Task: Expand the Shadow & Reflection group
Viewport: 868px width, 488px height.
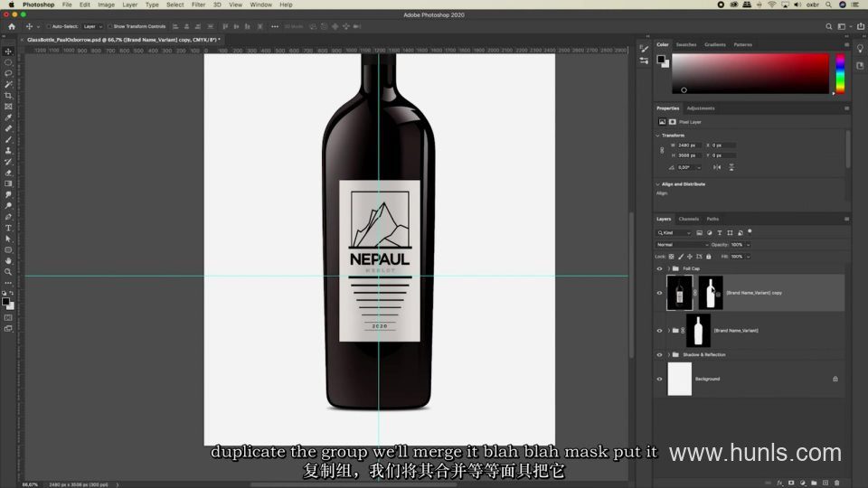Action: [x=669, y=355]
